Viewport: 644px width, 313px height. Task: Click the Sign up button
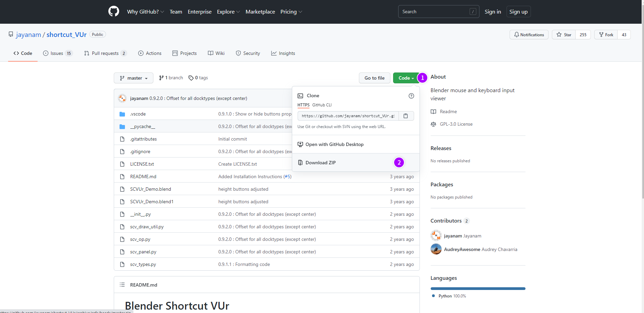(518, 12)
